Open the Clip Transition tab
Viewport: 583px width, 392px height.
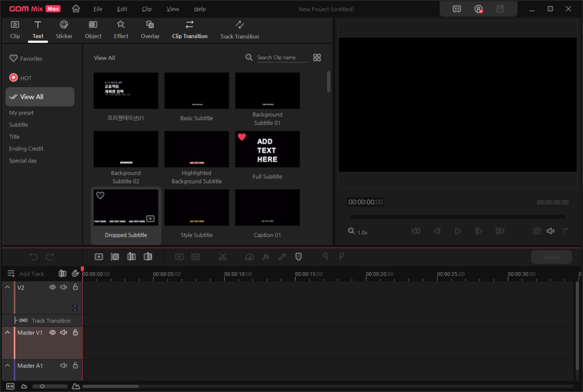tap(190, 29)
